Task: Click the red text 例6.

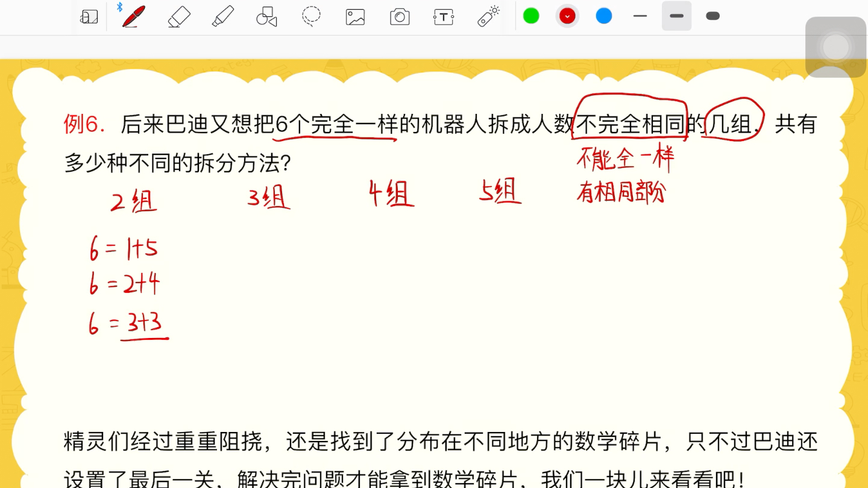Action: (85, 124)
